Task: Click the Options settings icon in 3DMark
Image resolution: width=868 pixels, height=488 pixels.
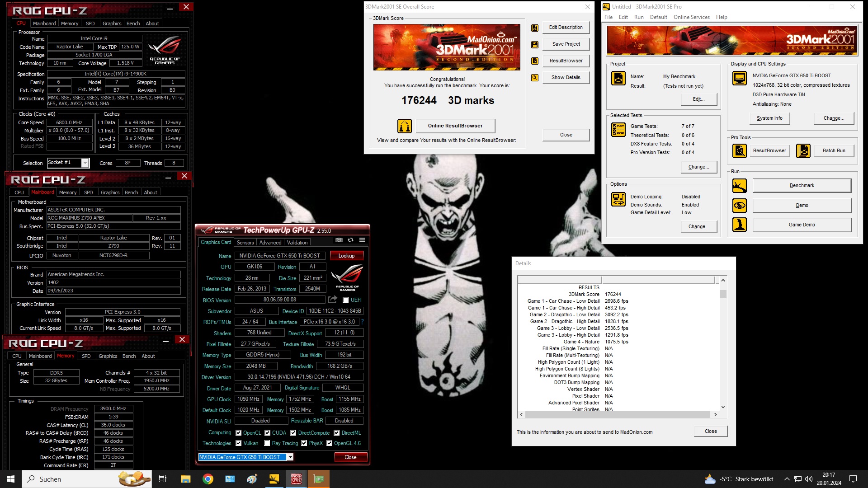Action: [618, 199]
